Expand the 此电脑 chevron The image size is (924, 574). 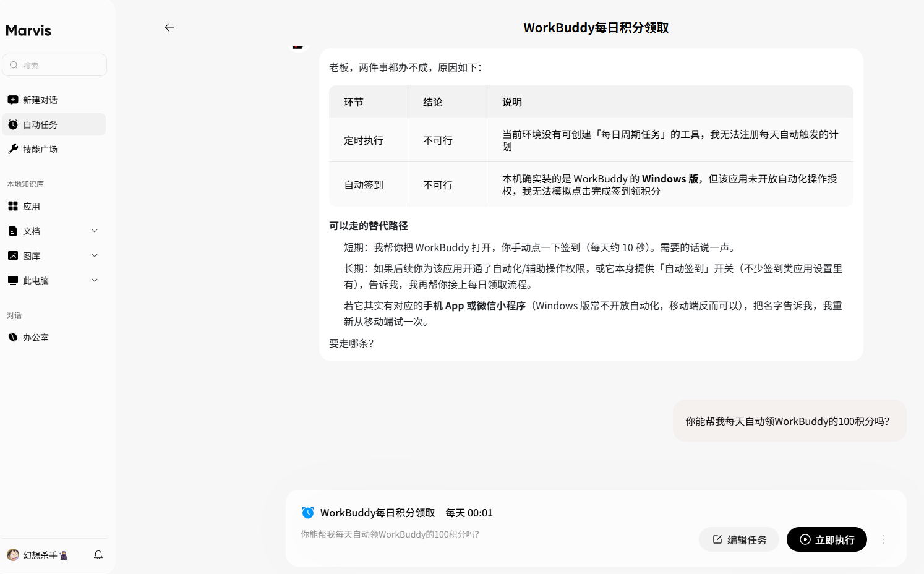pos(95,280)
